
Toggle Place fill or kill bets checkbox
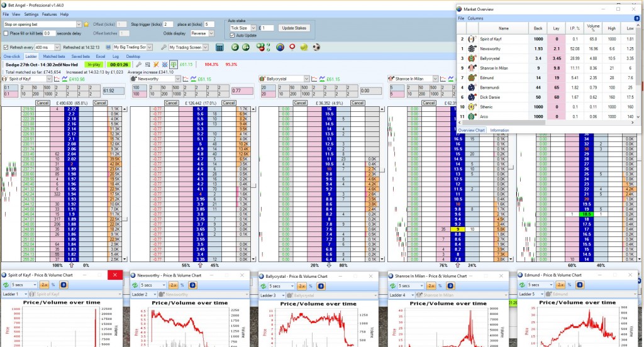pos(6,33)
